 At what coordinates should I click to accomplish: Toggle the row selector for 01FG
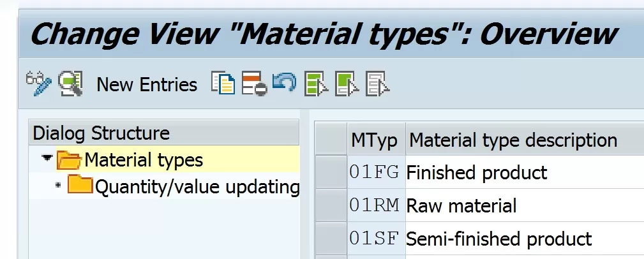[331, 172]
